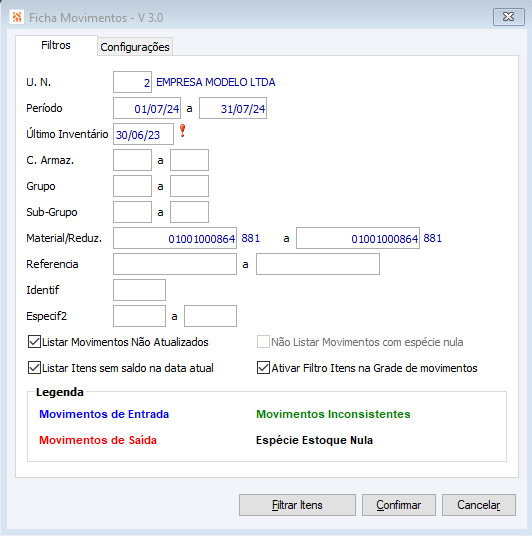Click Movimentos de Saída legend text

coord(98,440)
